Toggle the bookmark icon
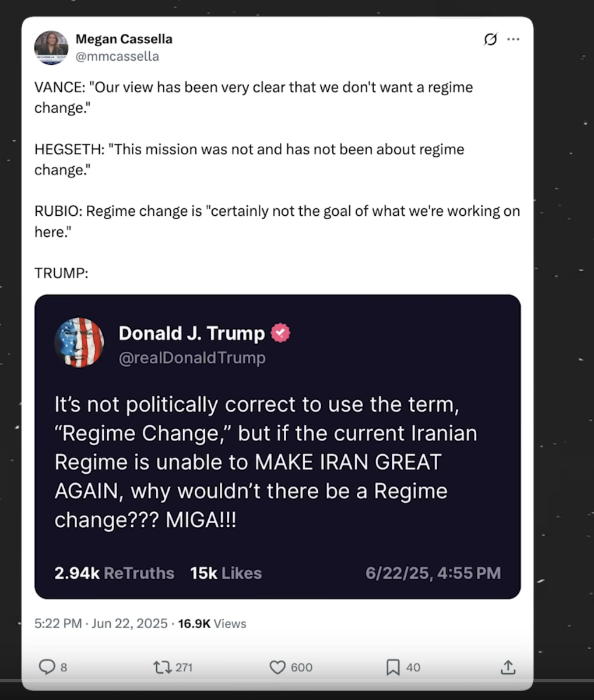 tap(393, 667)
